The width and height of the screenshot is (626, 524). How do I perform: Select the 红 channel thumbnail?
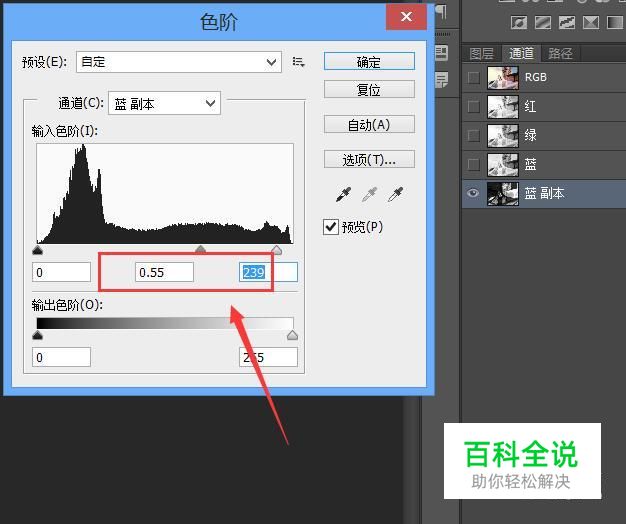503,107
